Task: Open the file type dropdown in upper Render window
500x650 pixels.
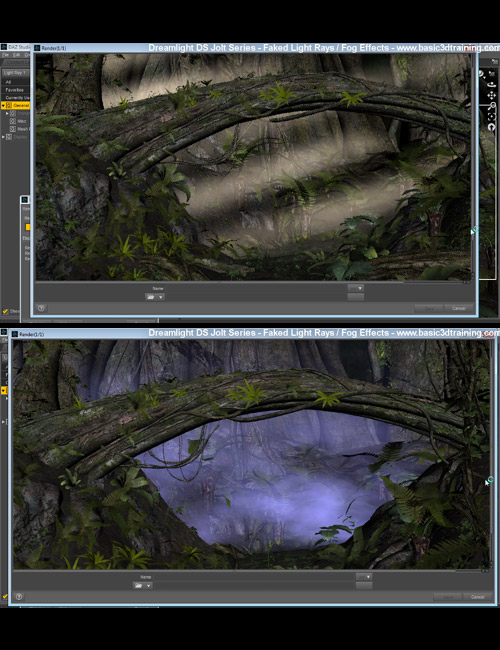Action: point(356,288)
